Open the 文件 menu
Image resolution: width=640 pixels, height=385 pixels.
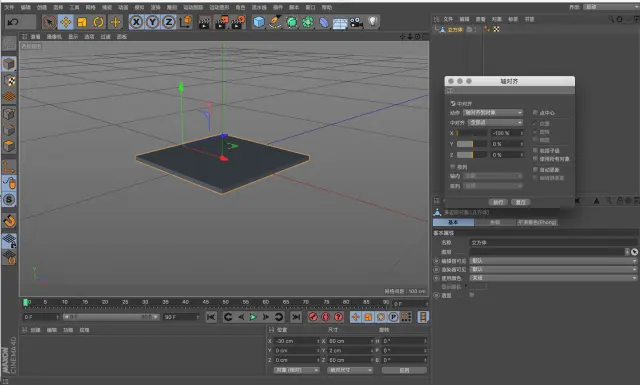9,7
